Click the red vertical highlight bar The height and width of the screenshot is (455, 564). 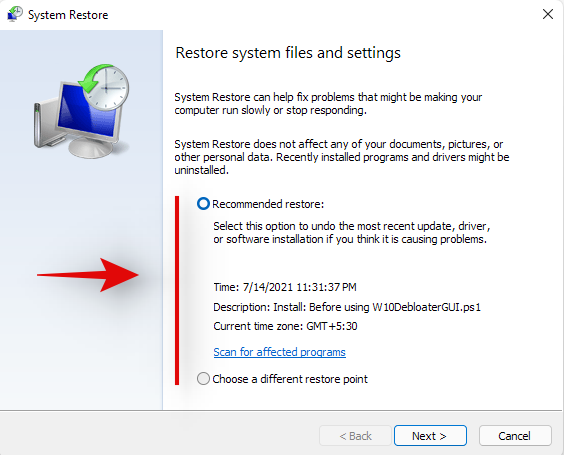click(177, 290)
